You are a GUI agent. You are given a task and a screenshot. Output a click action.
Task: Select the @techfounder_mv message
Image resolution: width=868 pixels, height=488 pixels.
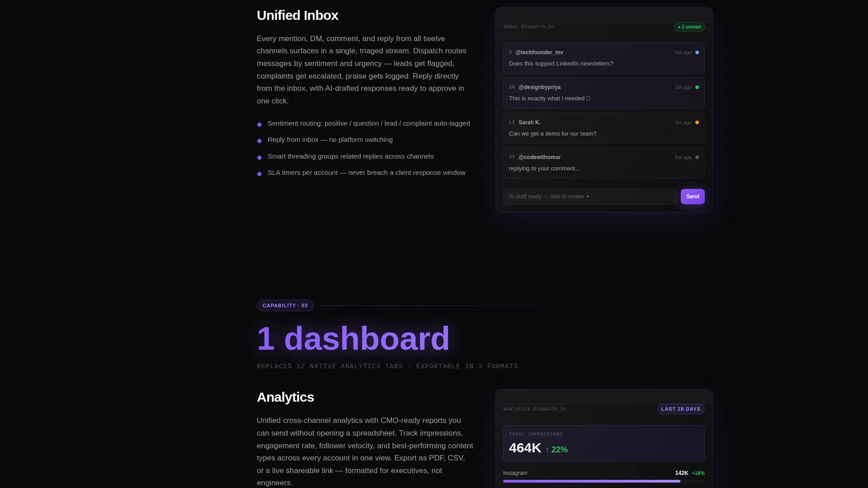604,58
